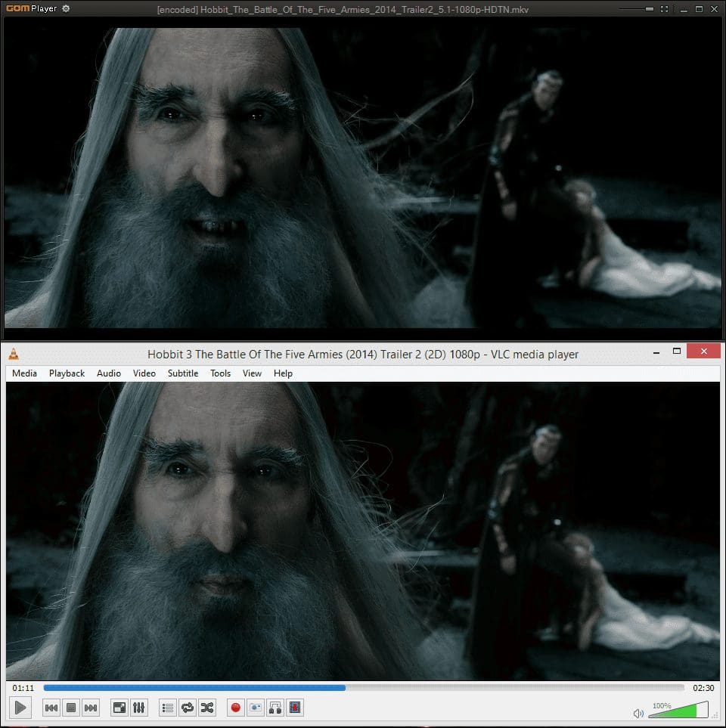
Task: Take a VLC video snapshot
Action: [256, 708]
